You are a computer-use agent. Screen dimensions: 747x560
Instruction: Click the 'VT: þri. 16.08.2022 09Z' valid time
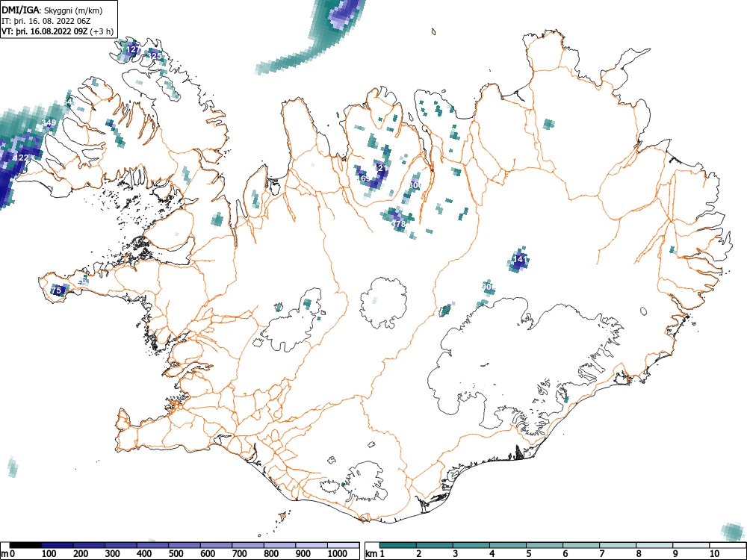[45, 32]
